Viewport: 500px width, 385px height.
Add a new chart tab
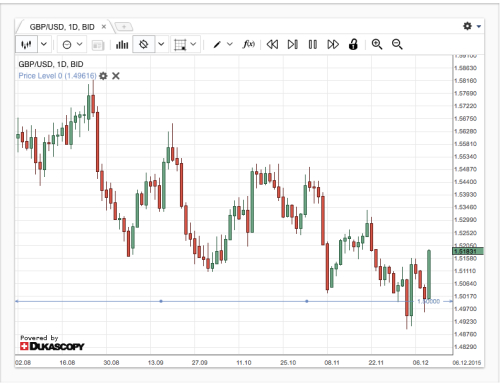[124, 27]
